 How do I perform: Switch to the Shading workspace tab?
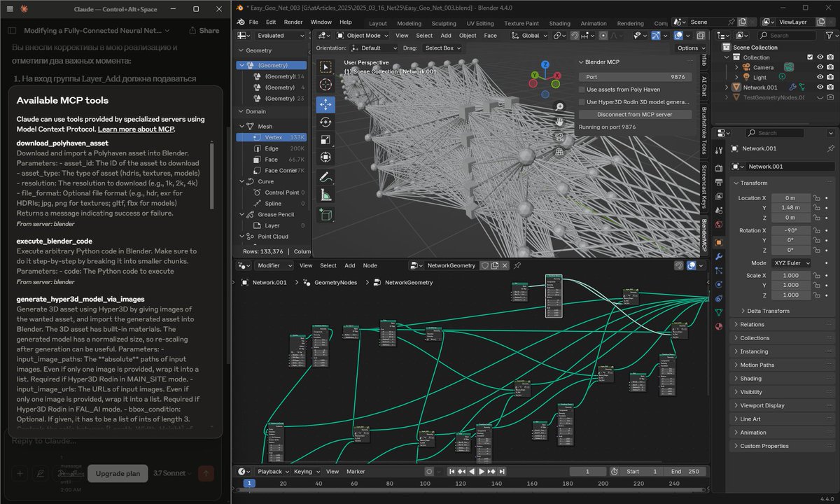(559, 23)
